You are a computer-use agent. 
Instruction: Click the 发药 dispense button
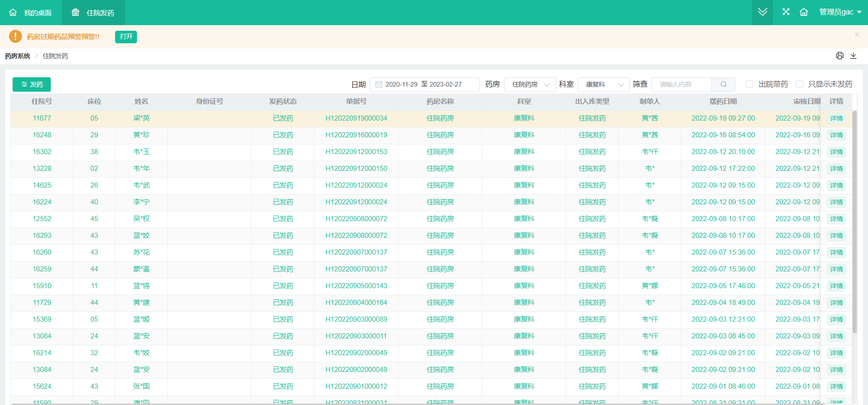32,84
